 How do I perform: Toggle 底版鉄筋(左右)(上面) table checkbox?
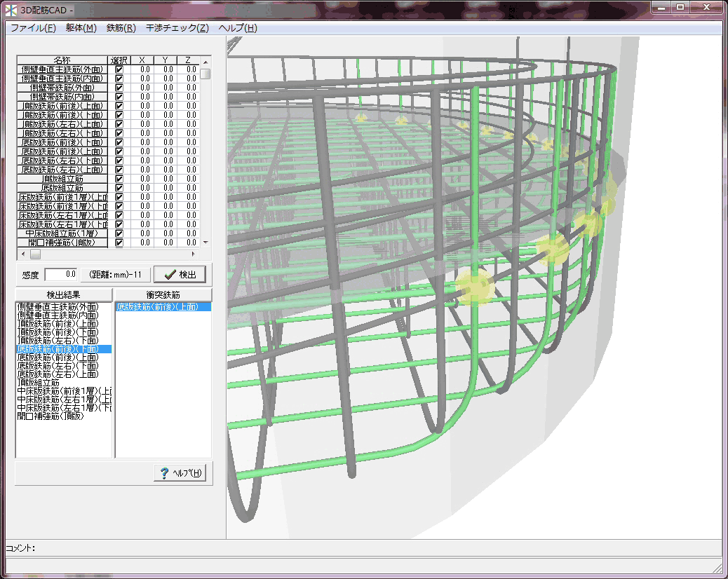(119, 170)
